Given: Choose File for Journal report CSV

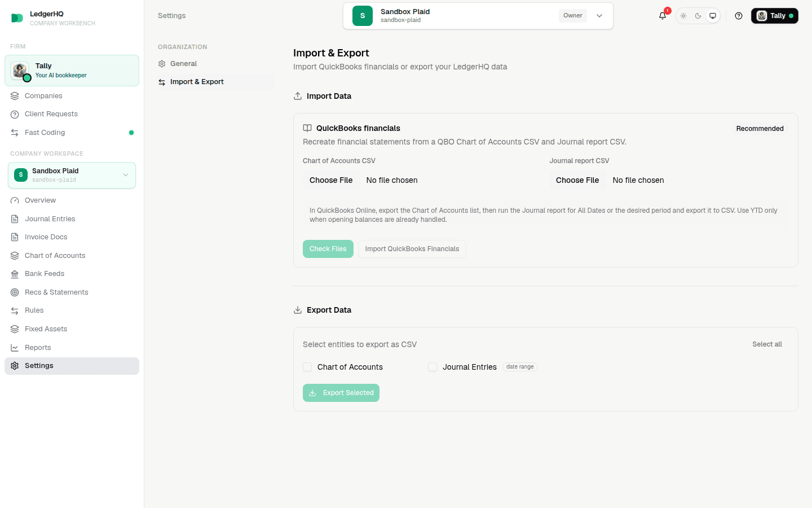Looking at the screenshot, I should tap(577, 180).
